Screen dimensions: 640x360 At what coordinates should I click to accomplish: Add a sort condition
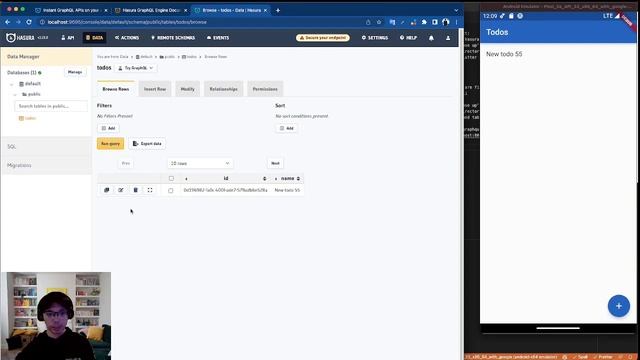coord(287,128)
